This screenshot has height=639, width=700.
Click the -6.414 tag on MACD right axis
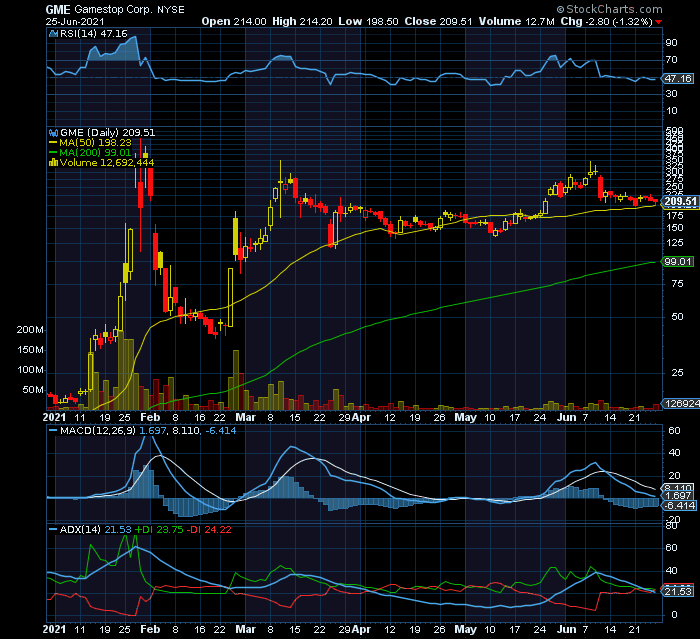point(679,505)
